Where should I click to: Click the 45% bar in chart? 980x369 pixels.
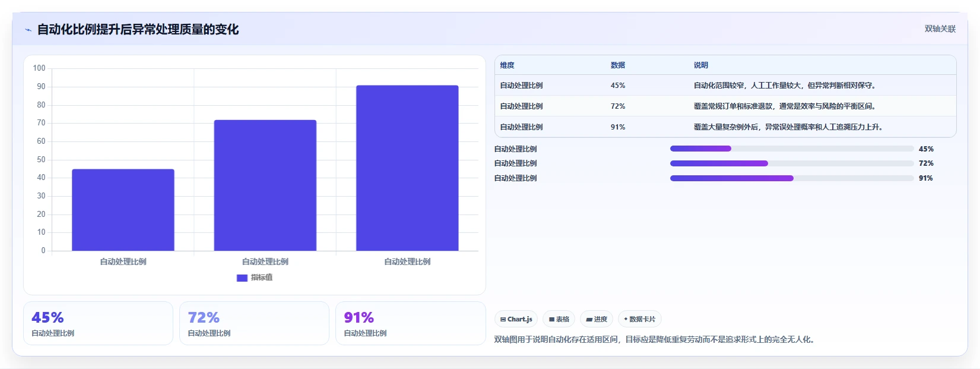point(123,210)
